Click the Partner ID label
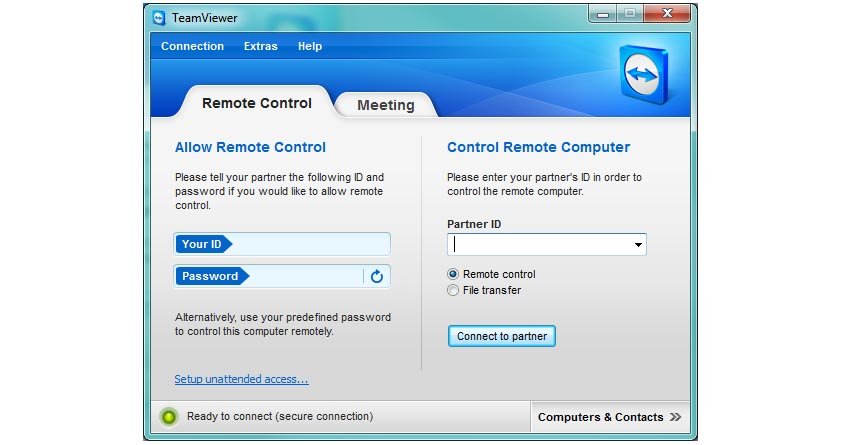Viewport: 841px width, 445px height. (x=474, y=224)
